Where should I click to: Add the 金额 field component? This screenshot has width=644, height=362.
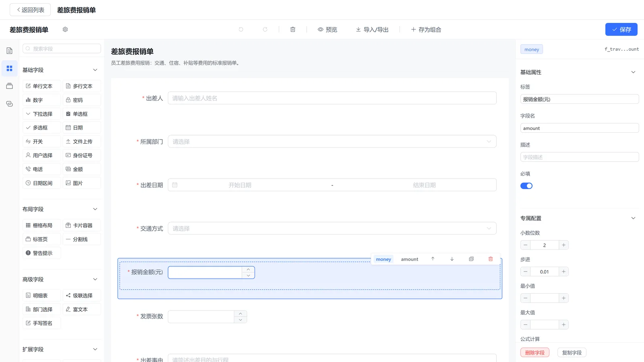(x=82, y=169)
